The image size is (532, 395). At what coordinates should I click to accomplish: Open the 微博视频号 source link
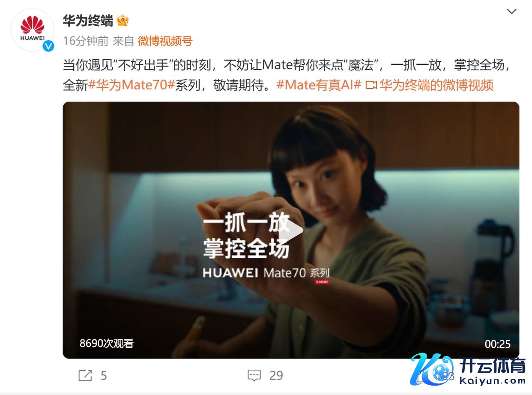coord(165,41)
